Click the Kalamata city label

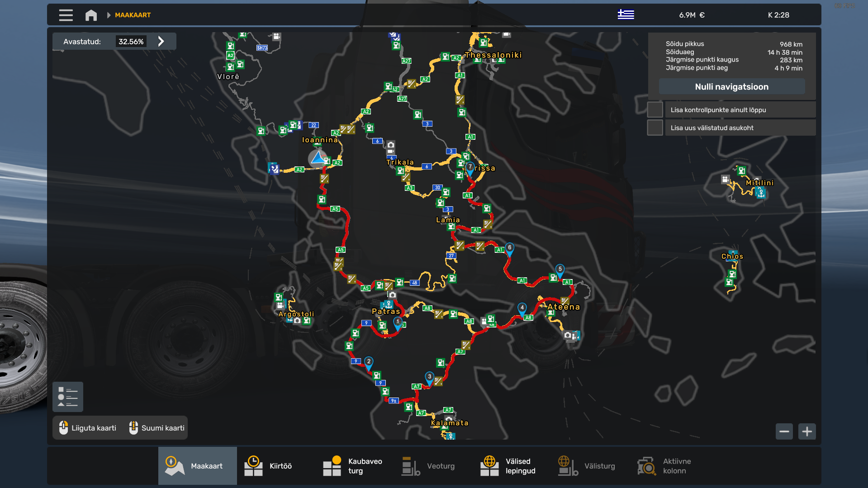[x=450, y=423]
